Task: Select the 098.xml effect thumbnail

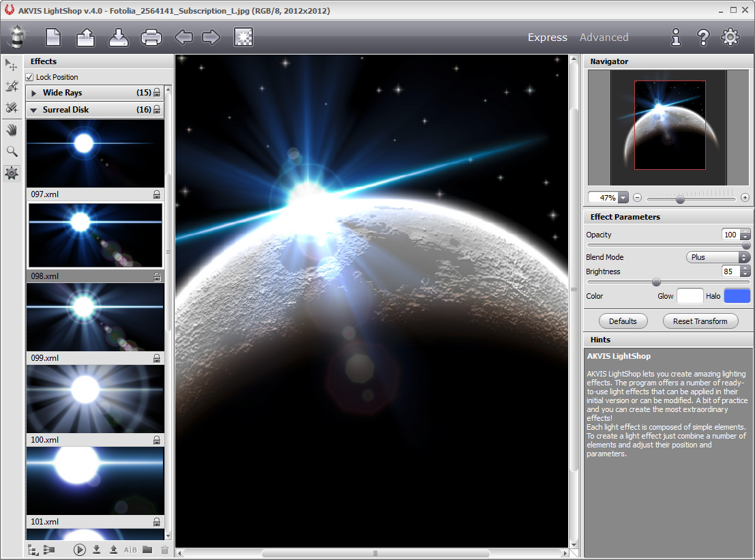Action: (95, 235)
